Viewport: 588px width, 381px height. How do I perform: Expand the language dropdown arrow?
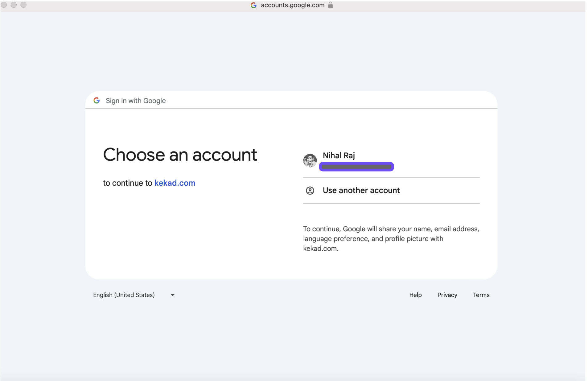pos(173,295)
